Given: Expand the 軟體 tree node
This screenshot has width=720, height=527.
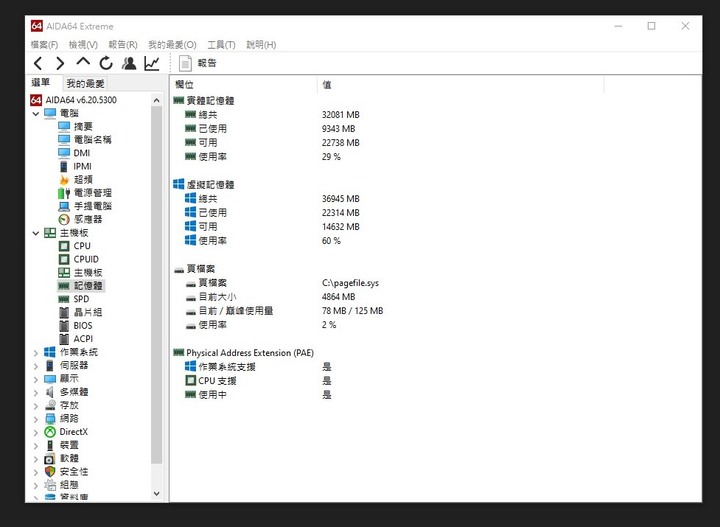Looking at the screenshot, I should (x=36, y=459).
